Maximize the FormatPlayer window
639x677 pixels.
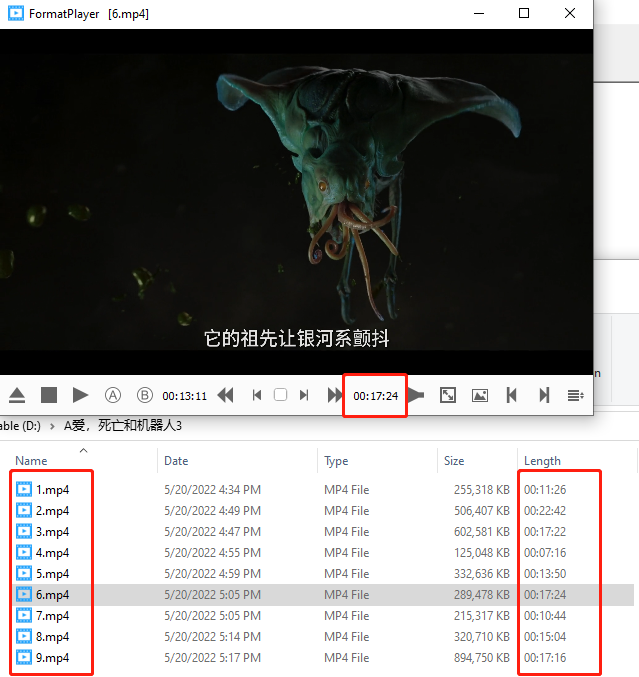(524, 13)
